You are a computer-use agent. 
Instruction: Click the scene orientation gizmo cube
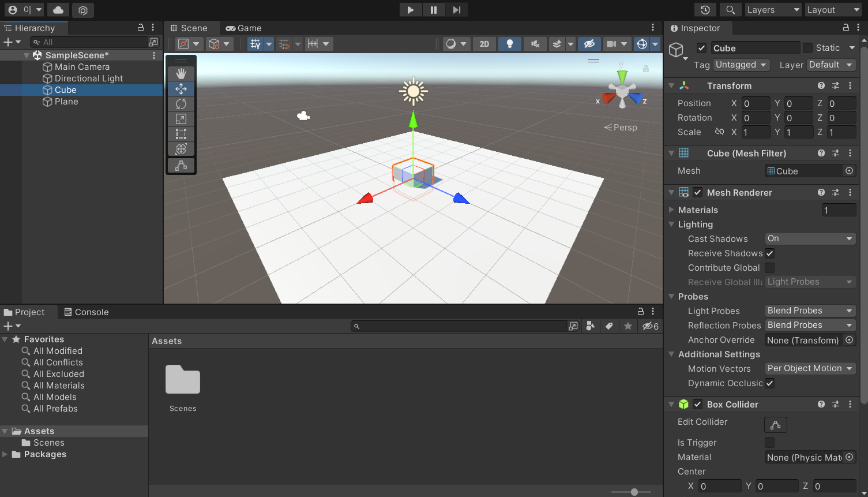(622, 92)
